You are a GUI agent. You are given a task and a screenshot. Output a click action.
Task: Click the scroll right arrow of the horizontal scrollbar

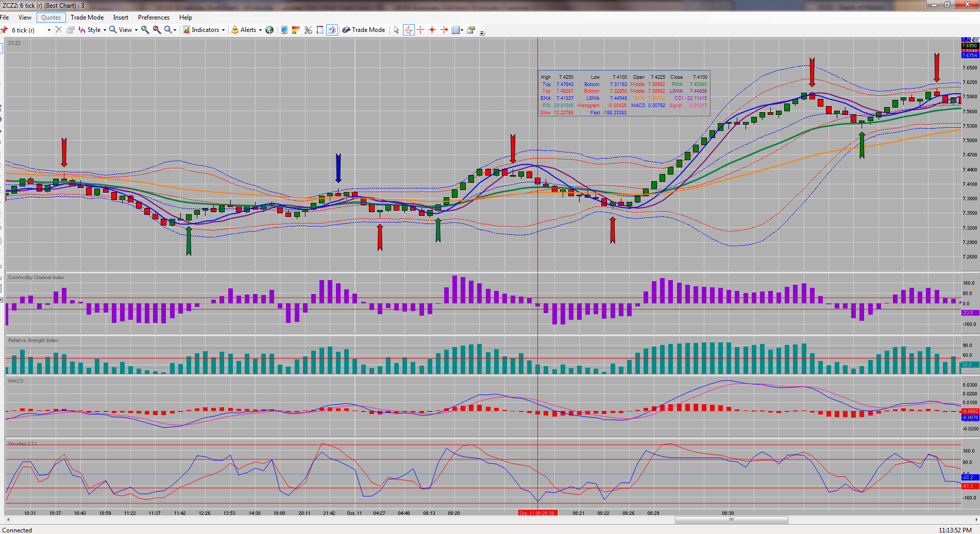pos(975,520)
